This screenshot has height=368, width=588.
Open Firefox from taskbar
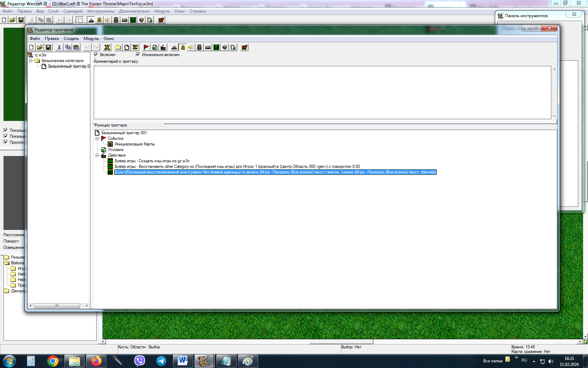[96, 361]
